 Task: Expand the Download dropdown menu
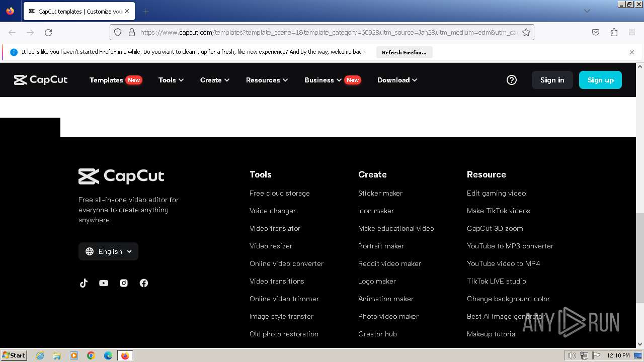397,80
